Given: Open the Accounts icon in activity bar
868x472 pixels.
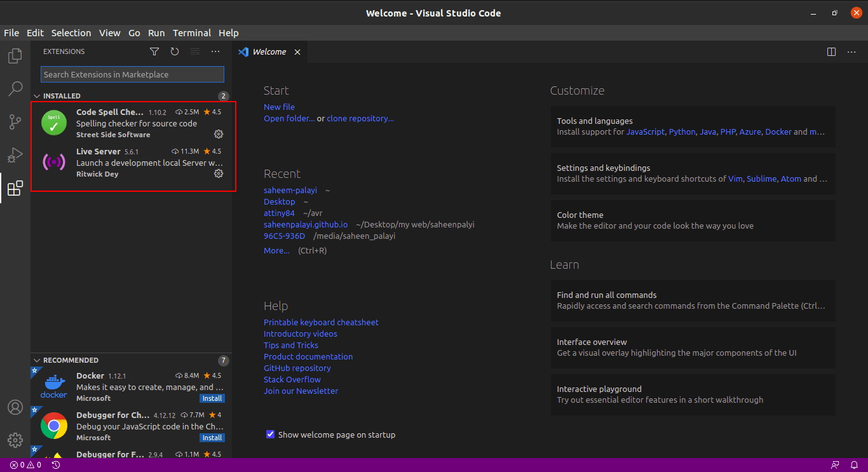Looking at the screenshot, I should click(15, 407).
